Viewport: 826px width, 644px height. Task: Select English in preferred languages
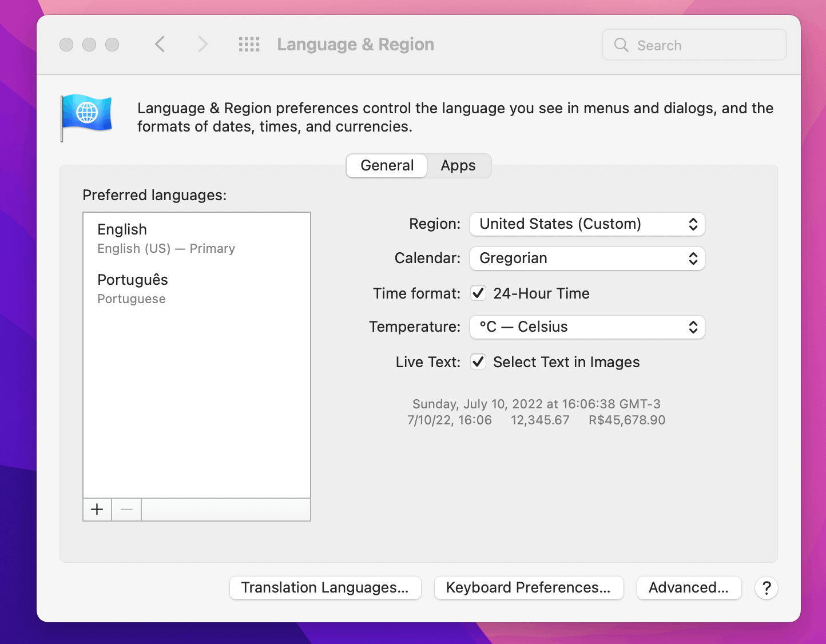click(197, 238)
